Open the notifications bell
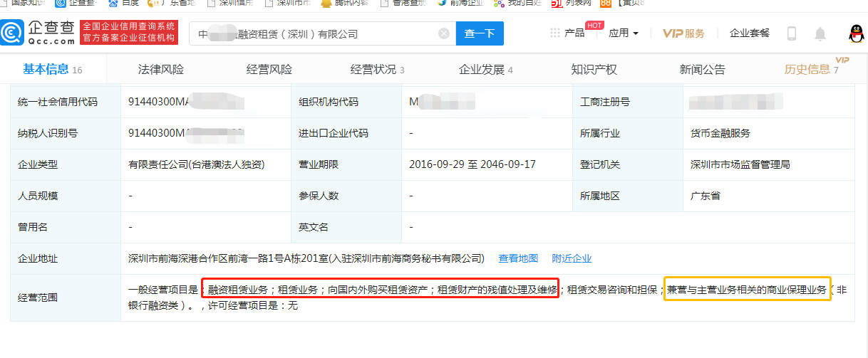Viewport: 868px width, 358px height. tap(820, 33)
